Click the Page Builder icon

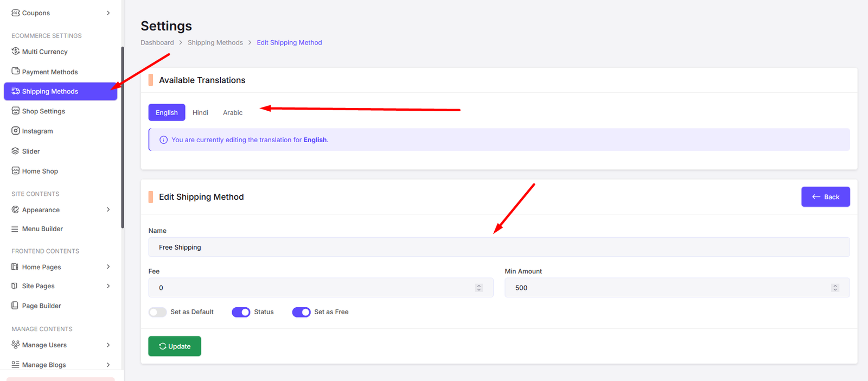pyautogui.click(x=15, y=306)
